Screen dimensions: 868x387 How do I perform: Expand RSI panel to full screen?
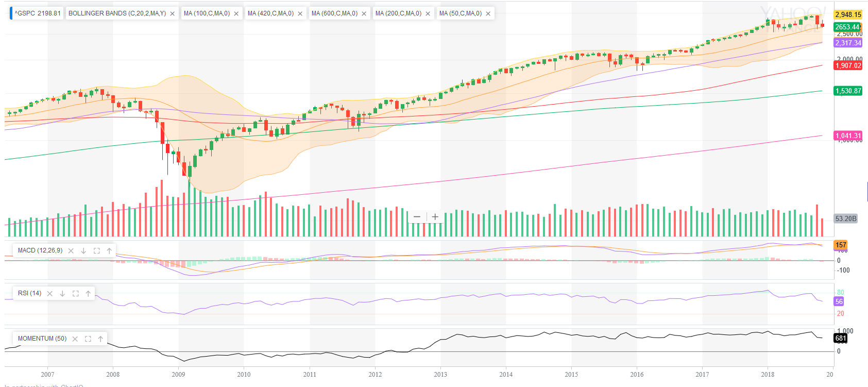click(75, 294)
